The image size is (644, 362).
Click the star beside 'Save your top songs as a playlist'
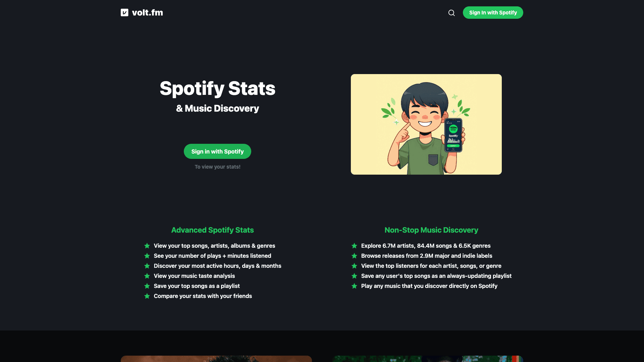pos(147,286)
